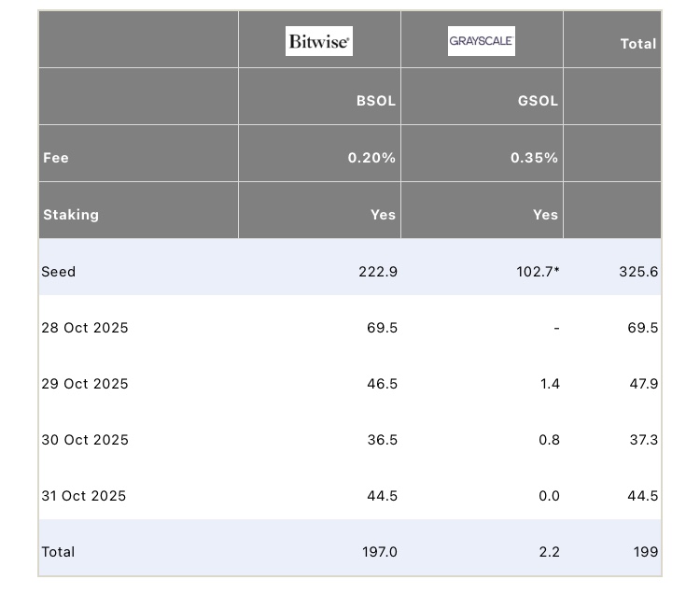The height and width of the screenshot is (594, 700).
Task: Click the 102.7* Grayscale seed value
Action: pyautogui.click(x=539, y=272)
